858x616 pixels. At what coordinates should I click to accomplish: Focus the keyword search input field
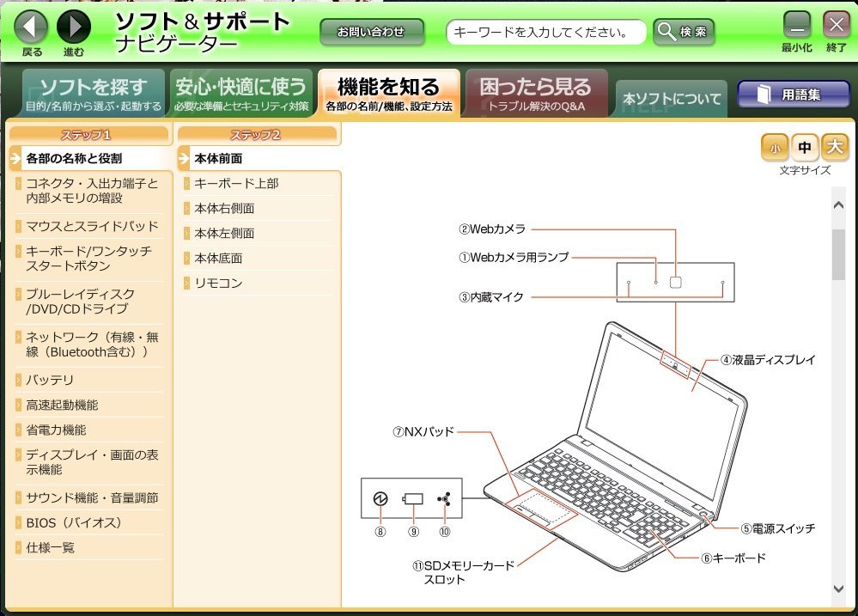point(546,33)
